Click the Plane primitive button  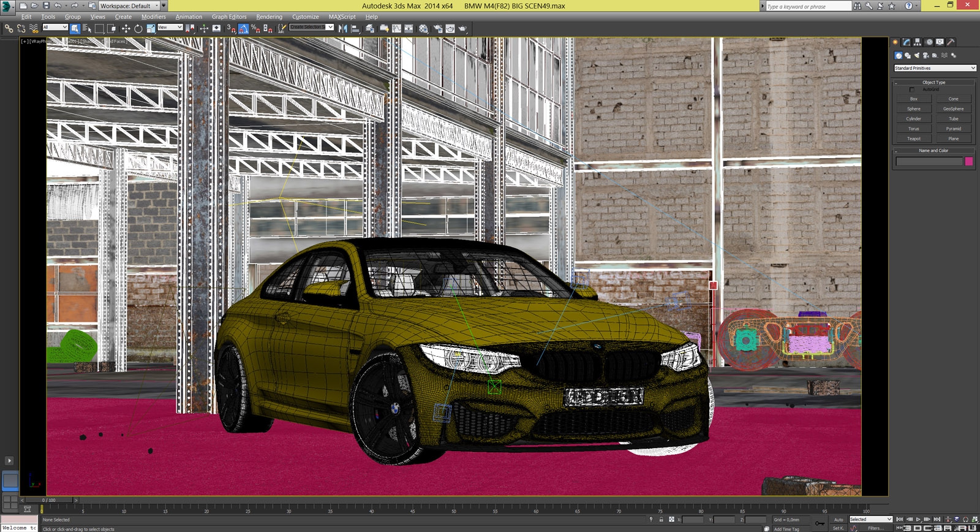(x=953, y=139)
